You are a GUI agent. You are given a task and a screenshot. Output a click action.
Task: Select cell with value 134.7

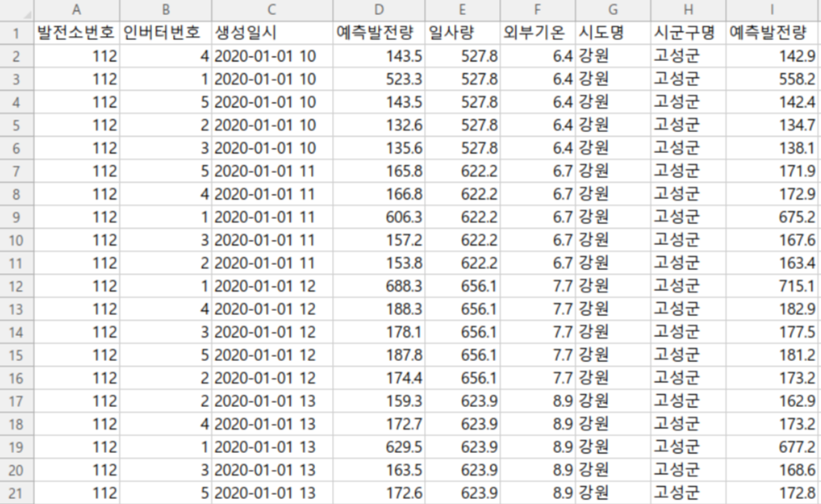773,125
